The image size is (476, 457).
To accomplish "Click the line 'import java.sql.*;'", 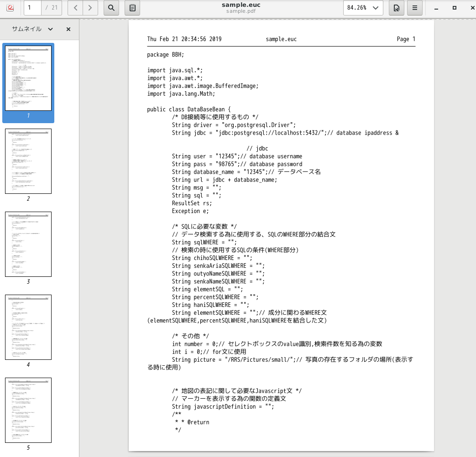I will [x=175, y=70].
